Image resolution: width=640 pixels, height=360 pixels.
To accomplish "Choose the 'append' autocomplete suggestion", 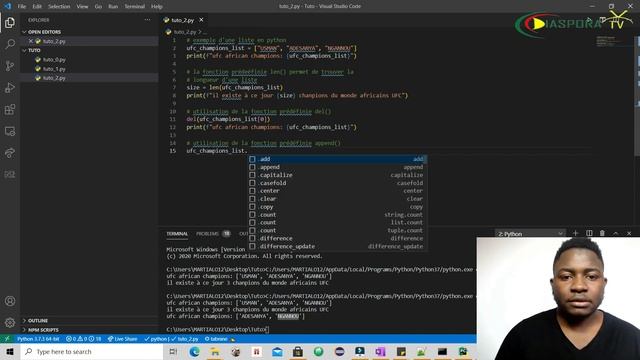I will [x=337, y=167].
